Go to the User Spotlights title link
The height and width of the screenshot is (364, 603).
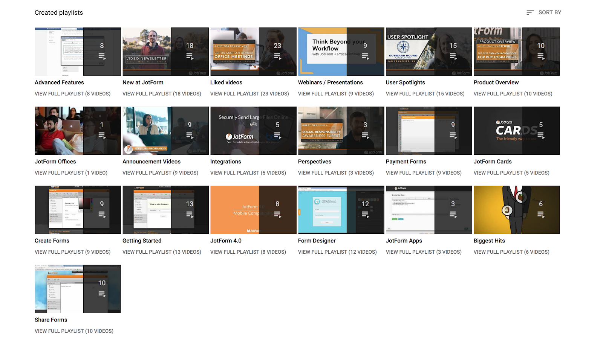tap(406, 82)
